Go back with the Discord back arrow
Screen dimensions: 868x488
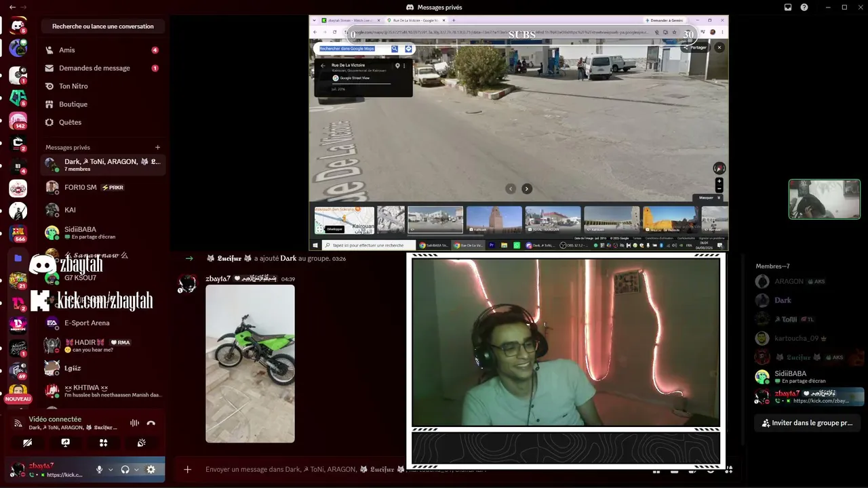(12, 7)
